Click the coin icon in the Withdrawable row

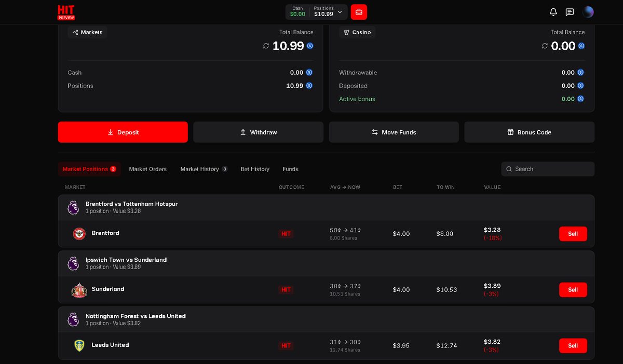click(581, 73)
